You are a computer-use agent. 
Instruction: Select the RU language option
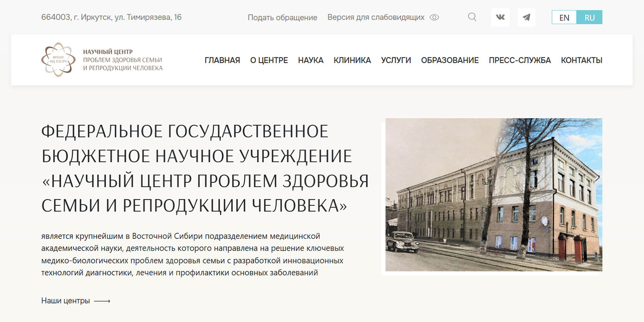click(x=589, y=17)
